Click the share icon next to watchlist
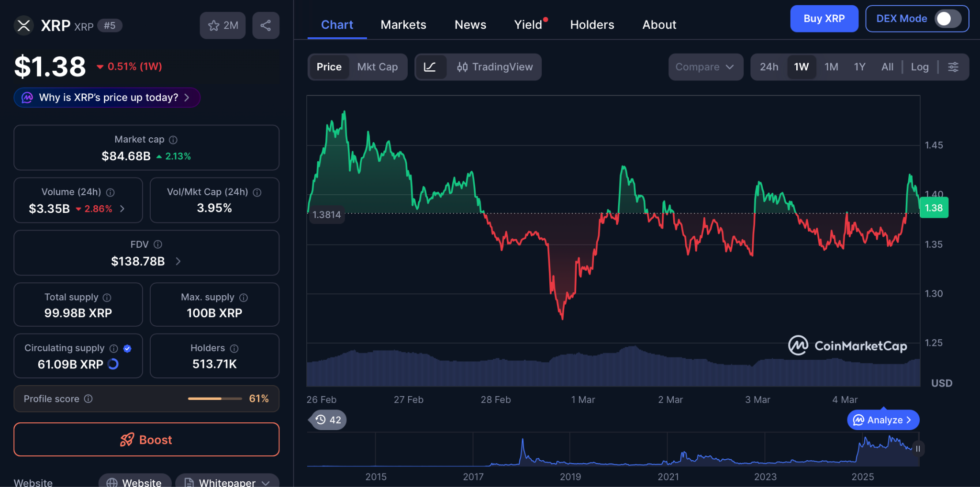This screenshot has height=487, width=980. 266,25
